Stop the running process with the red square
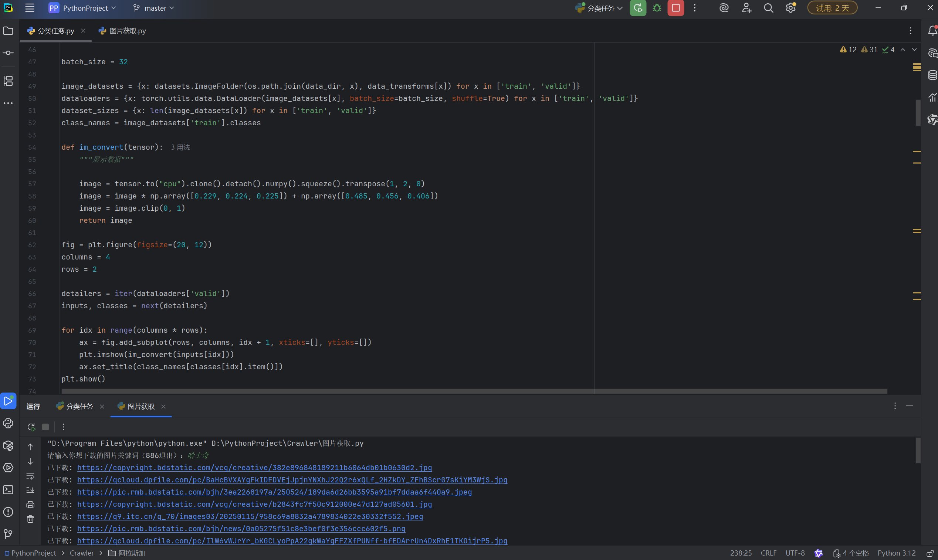The image size is (938, 560). [x=675, y=8]
